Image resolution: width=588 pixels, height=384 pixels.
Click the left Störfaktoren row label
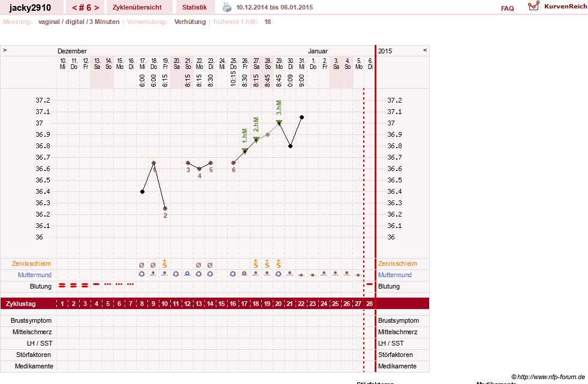(34, 355)
